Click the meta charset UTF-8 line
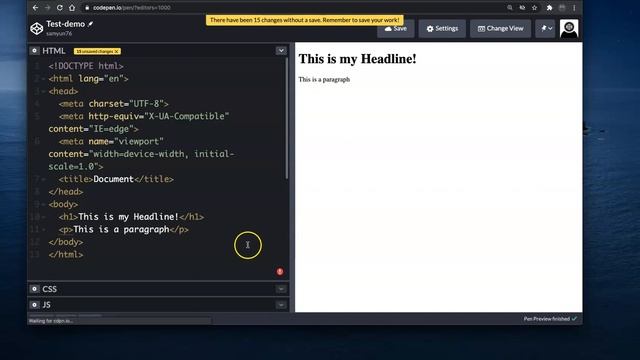This screenshot has width=640, height=360. 113,104
